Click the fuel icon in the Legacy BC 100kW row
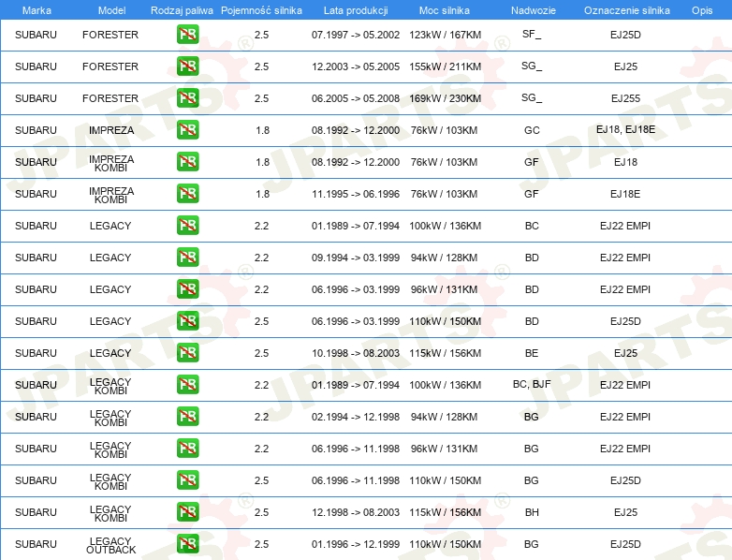Viewport: 732px width, 560px height. coord(187,226)
